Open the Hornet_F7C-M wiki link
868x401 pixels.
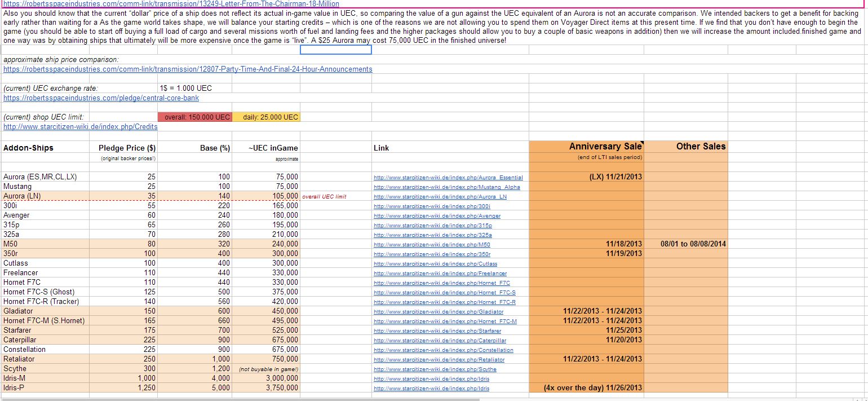click(445, 321)
